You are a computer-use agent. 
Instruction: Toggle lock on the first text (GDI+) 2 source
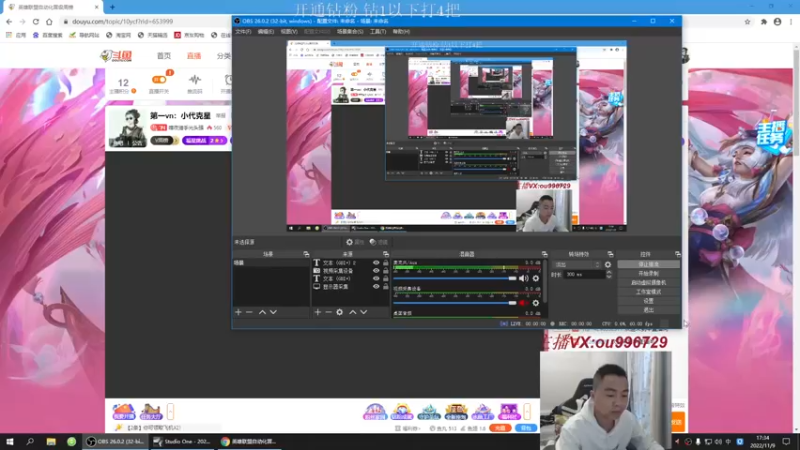point(386,263)
